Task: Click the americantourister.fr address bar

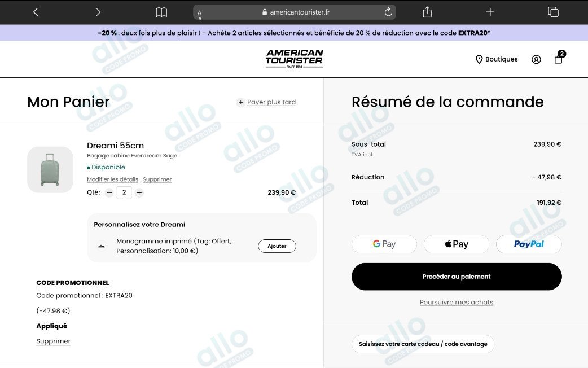Action: (x=295, y=12)
